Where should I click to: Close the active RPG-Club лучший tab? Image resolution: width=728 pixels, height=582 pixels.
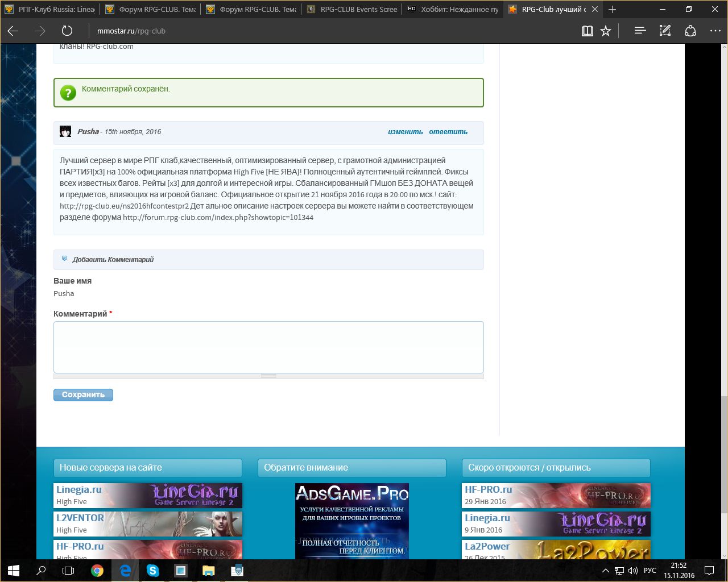595,9
